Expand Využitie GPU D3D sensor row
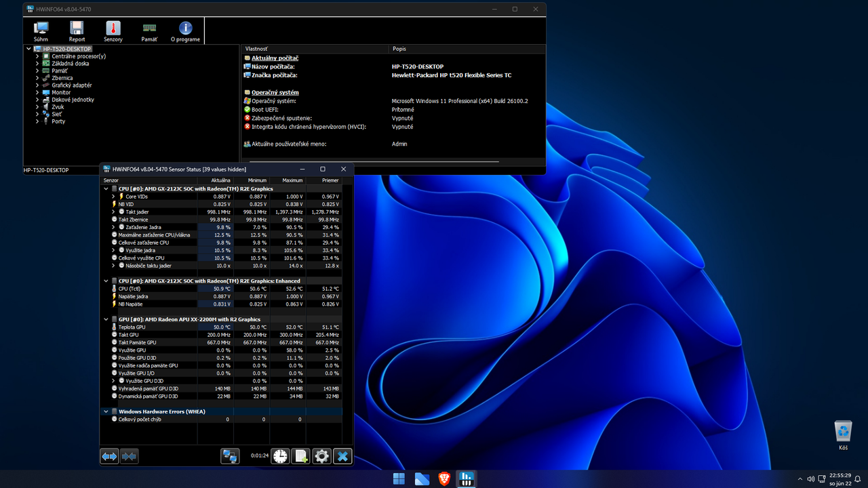Screen dimensions: 868x488 click(x=113, y=381)
